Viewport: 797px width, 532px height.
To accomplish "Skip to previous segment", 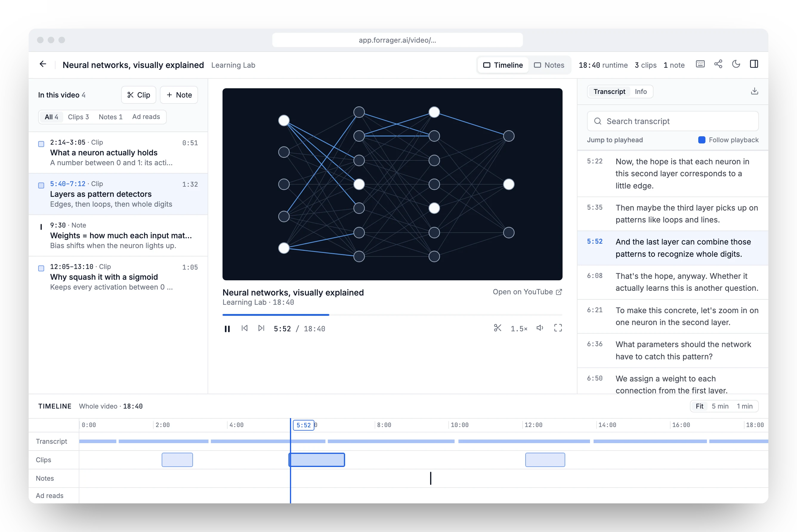I will point(244,328).
